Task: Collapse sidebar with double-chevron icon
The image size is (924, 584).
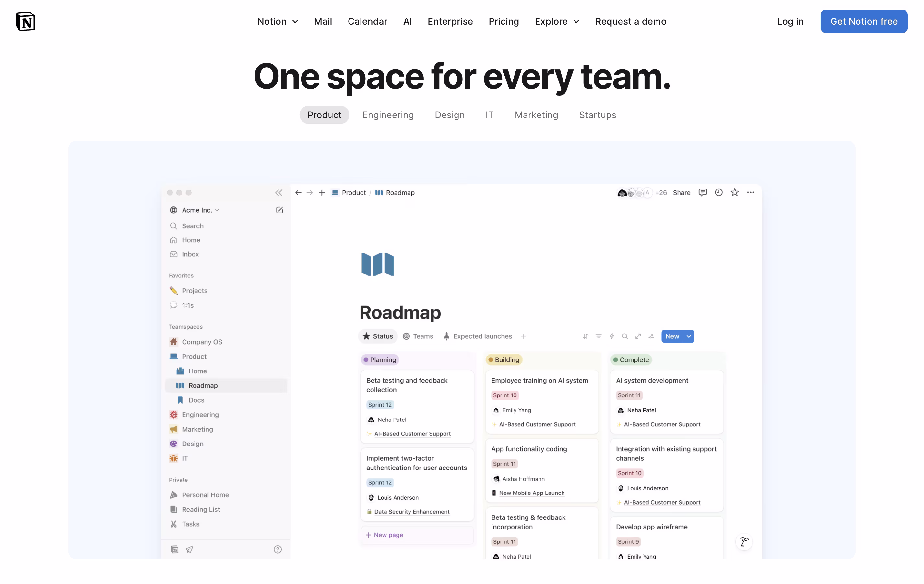Action: click(x=278, y=193)
